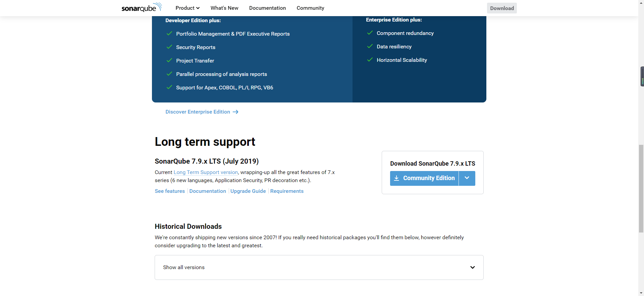Click Parallel processing of analysis reports text
Viewport: 644px width, 296px height.
221,74
